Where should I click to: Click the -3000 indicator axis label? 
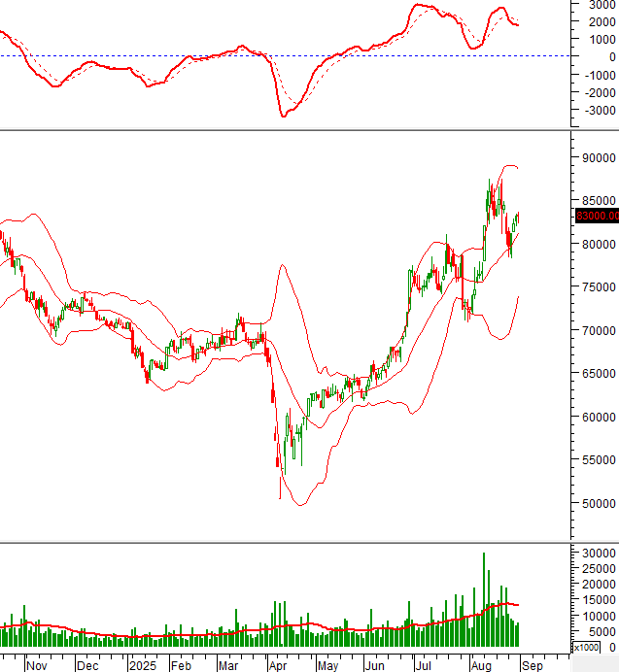click(x=601, y=111)
